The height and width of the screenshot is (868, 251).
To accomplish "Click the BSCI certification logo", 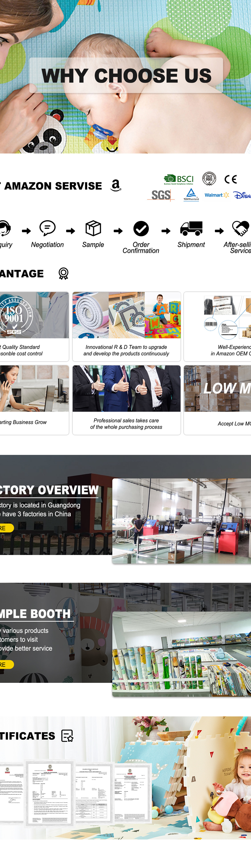I will [179, 179].
